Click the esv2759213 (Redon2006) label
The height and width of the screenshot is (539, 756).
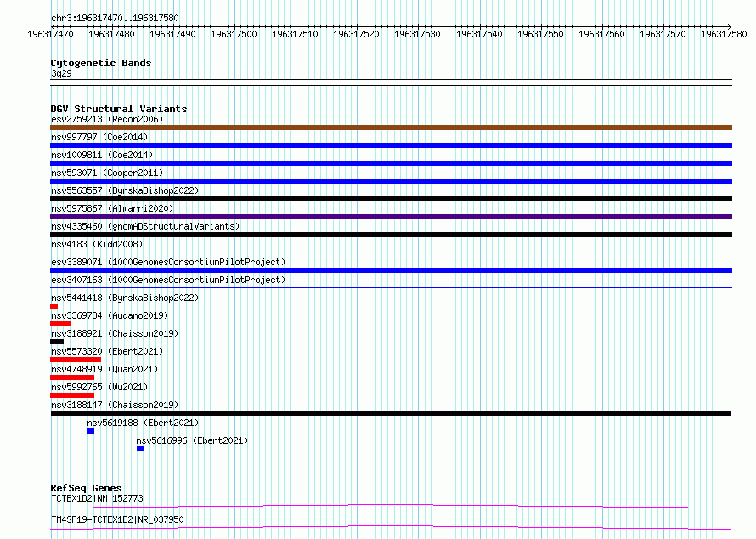(x=107, y=119)
